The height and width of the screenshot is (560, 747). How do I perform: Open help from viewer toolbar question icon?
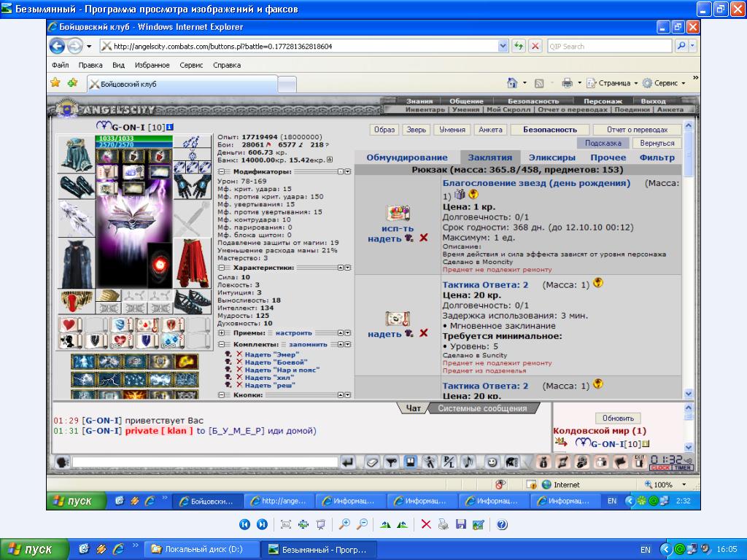coord(502,524)
